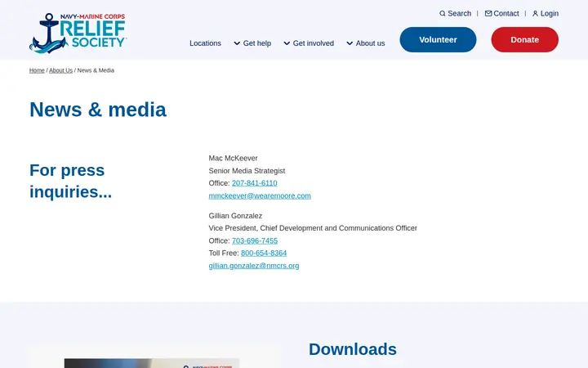
Task: Click the For press inquiries heading
Action: click(x=70, y=181)
